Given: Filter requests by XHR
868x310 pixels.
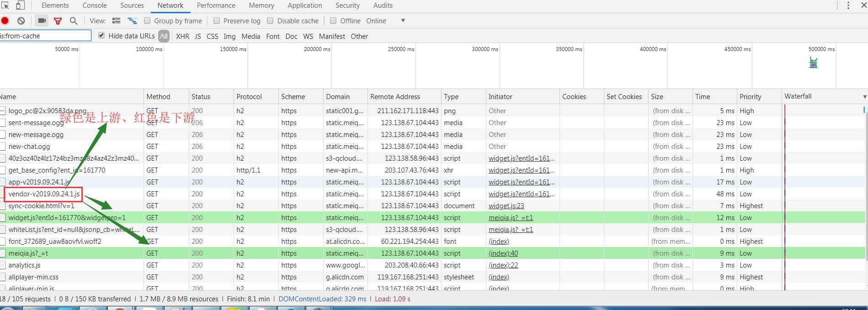Looking at the screenshot, I should (183, 36).
